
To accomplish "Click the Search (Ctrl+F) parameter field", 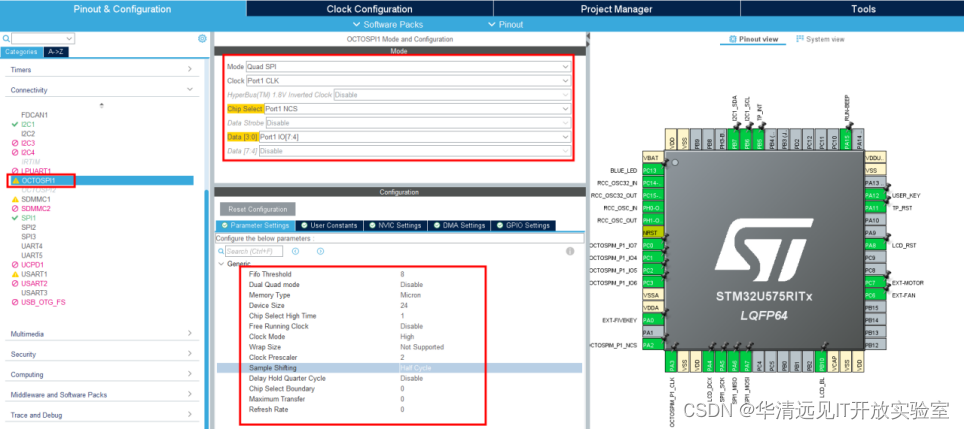I will 253,252.
